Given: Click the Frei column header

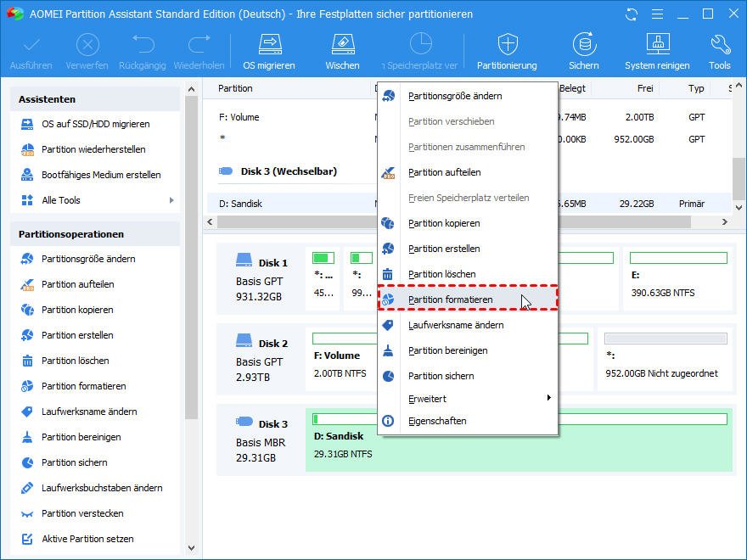Looking at the screenshot, I should [x=645, y=88].
